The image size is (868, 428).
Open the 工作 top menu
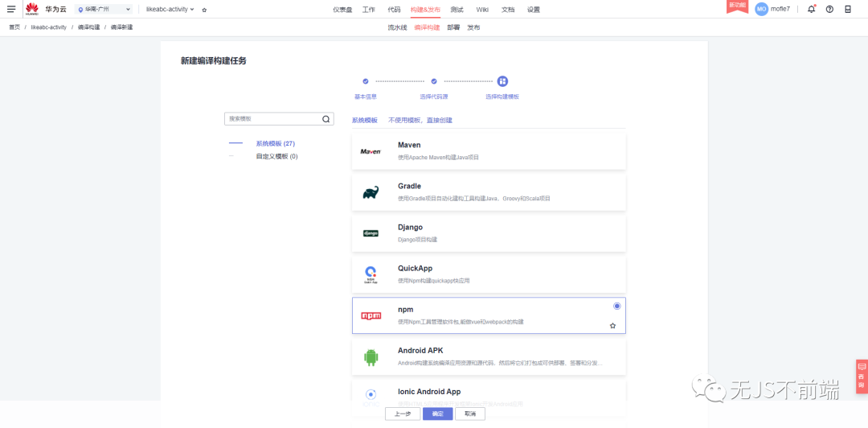click(369, 10)
